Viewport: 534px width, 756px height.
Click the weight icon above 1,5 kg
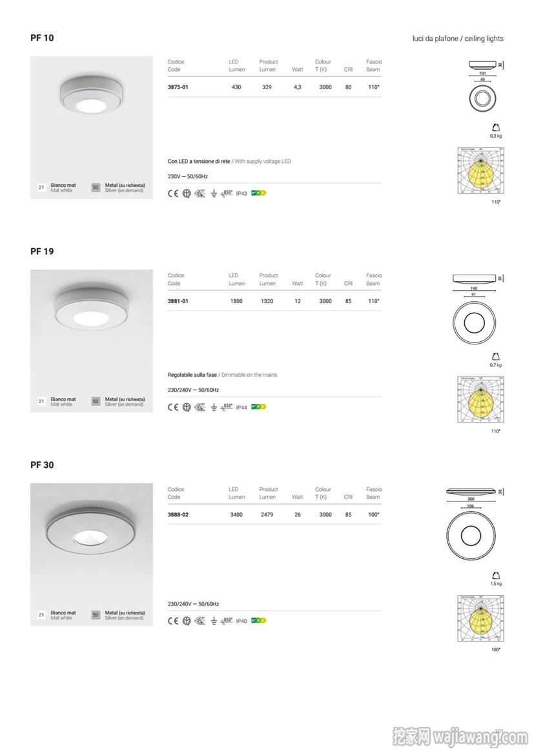pyautogui.click(x=496, y=575)
